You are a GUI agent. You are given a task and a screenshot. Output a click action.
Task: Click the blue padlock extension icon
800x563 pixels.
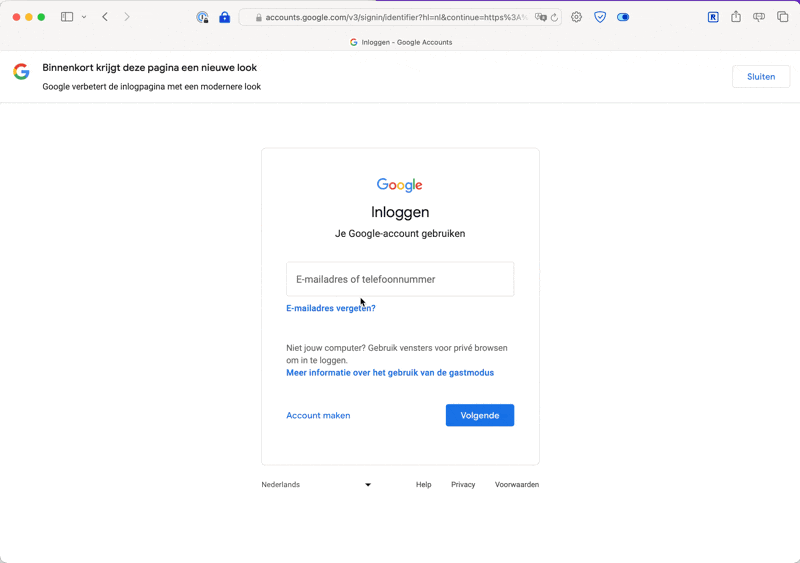(x=224, y=17)
